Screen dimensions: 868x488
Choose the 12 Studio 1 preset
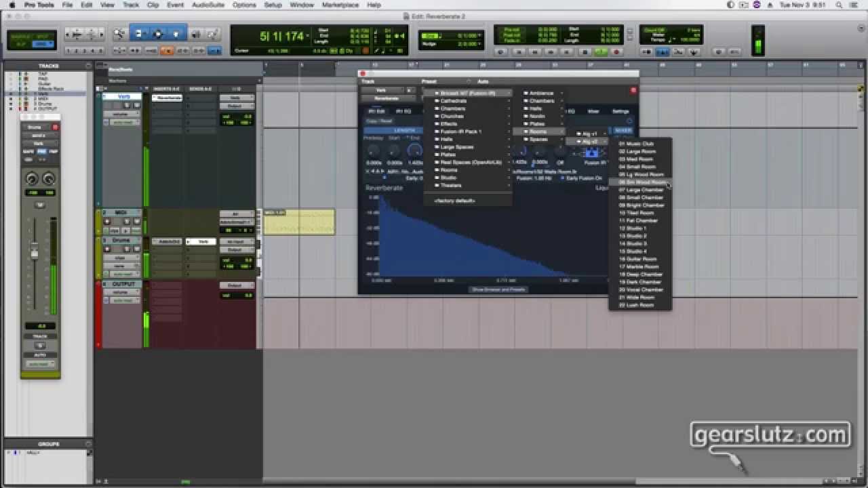640,228
